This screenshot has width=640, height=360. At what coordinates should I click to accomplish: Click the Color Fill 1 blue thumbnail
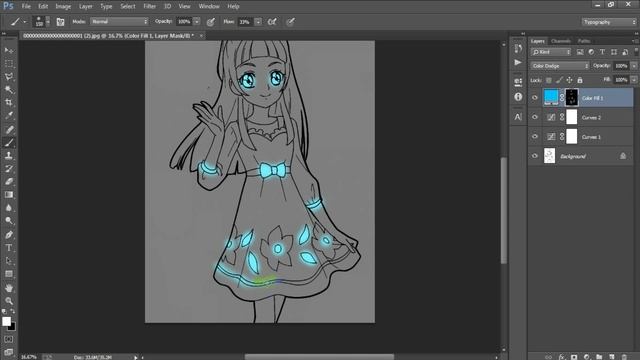coord(551,98)
